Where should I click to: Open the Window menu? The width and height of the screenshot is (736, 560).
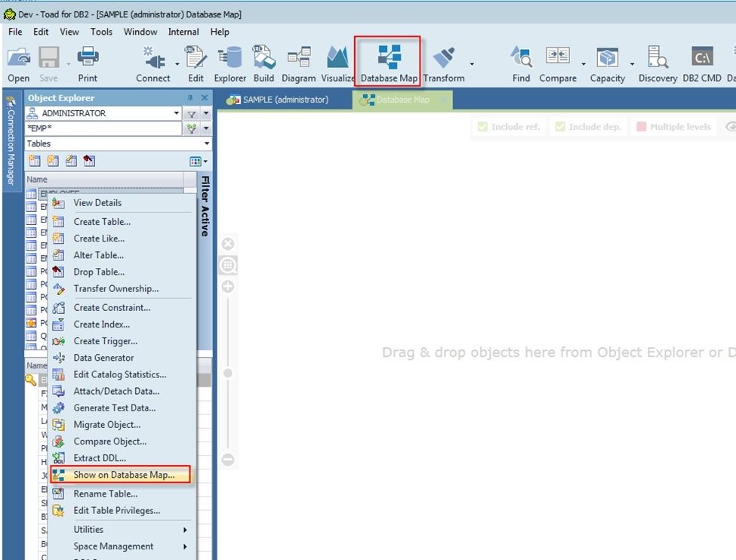pyautogui.click(x=140, y=32)
